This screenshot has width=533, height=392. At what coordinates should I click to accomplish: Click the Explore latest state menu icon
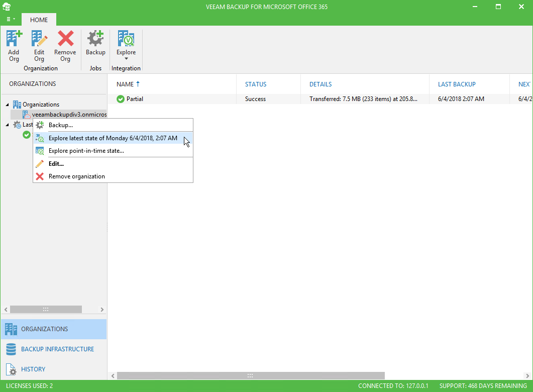tap(40, 138)
